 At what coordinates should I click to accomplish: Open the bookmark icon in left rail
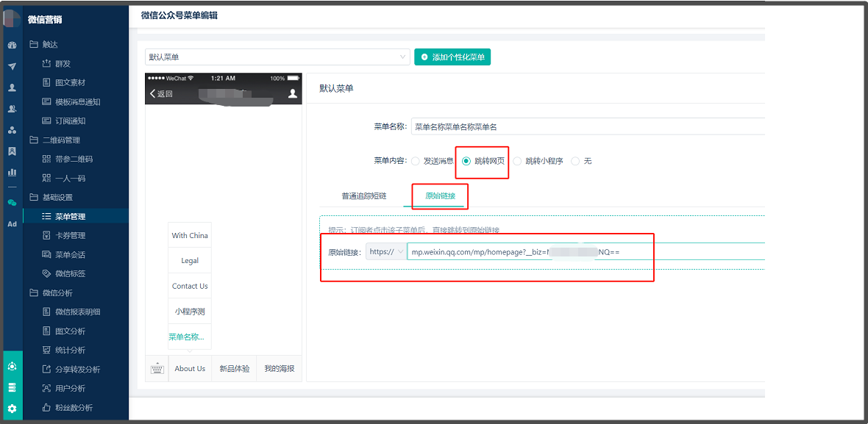point(12,151)
